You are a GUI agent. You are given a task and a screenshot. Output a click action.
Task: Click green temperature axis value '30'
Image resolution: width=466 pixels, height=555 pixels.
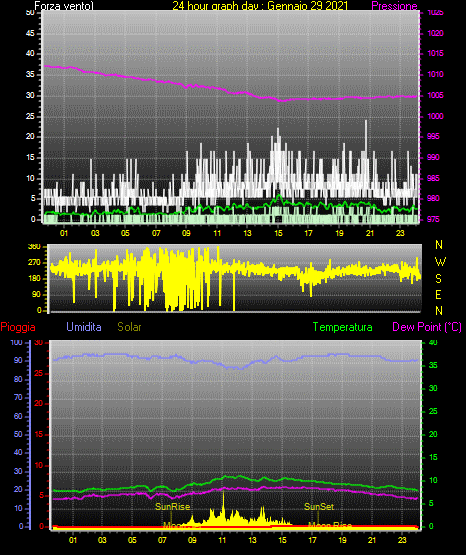pyautogui.click(x=433, y=388)
